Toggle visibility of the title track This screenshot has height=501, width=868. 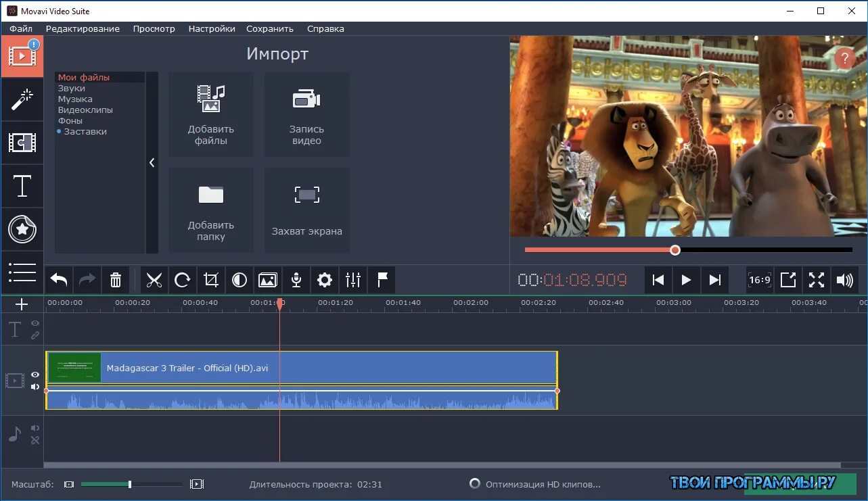tap(35, 323)
